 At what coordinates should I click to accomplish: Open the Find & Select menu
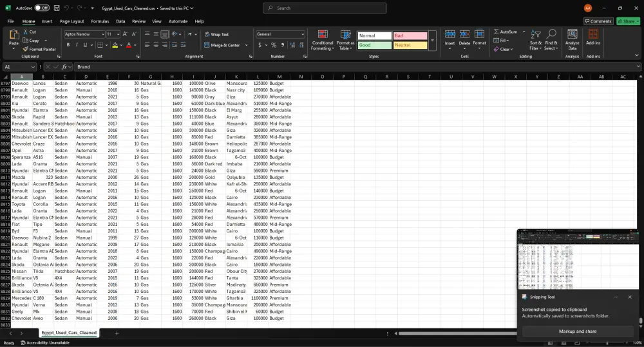click(x=551, y=40)
